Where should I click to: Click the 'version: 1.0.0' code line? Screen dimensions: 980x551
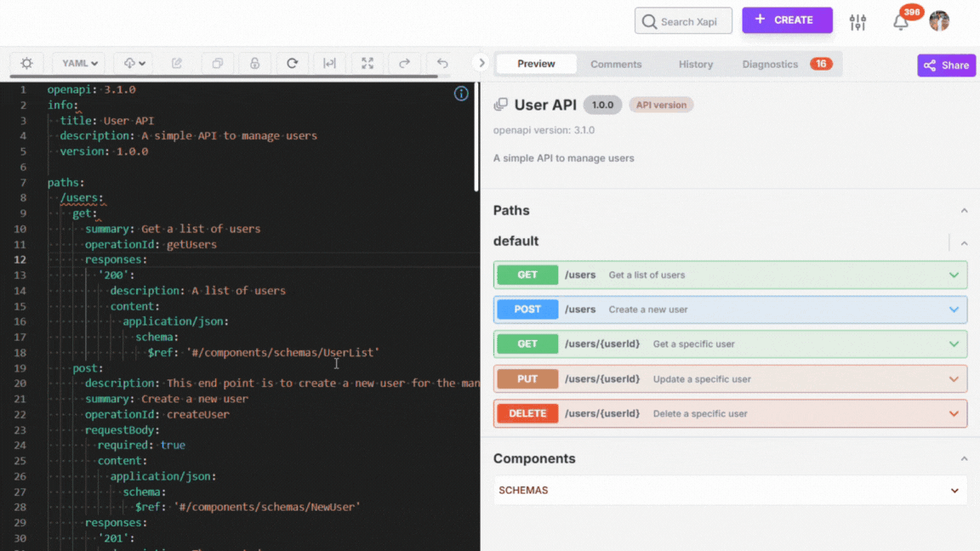(104, 151)
